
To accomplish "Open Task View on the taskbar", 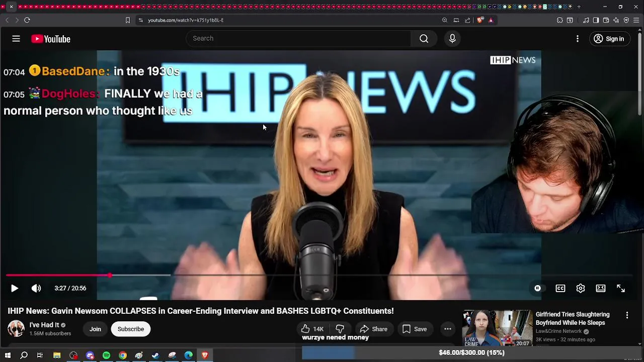I will point(40,355).
